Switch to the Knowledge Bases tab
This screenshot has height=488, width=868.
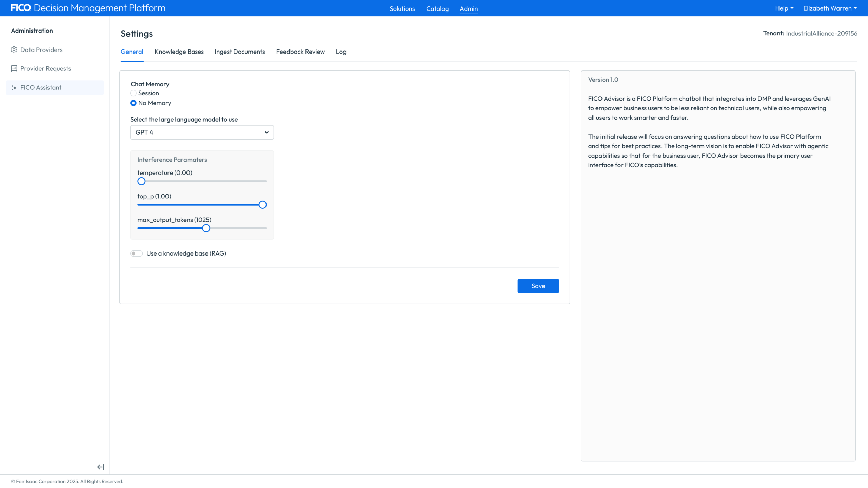click(179, 52)
